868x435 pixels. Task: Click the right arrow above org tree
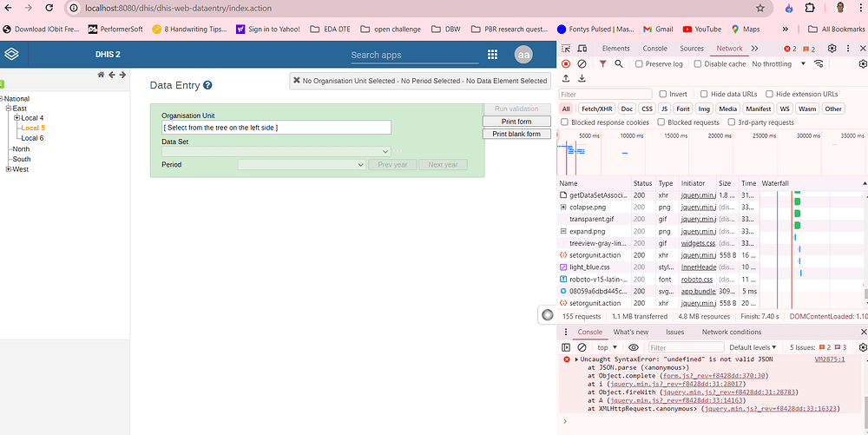coord(122,75)
